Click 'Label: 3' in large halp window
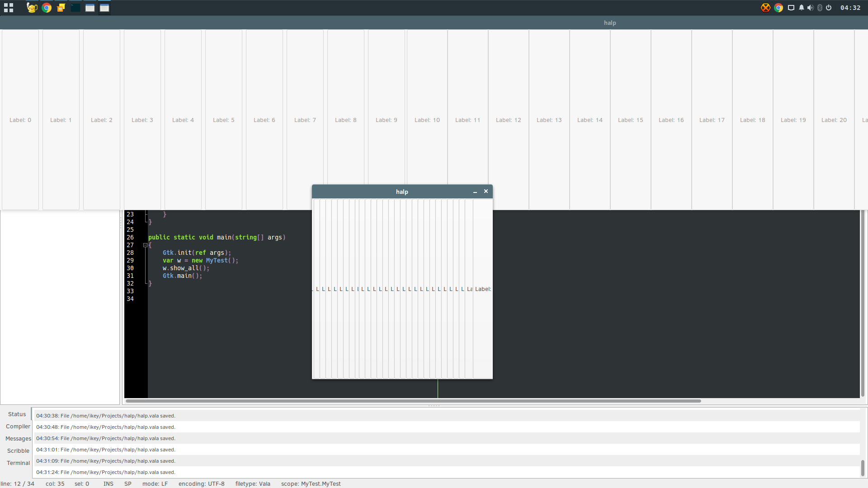This screenshot has width=868, height=488. (x=142, y=120)
